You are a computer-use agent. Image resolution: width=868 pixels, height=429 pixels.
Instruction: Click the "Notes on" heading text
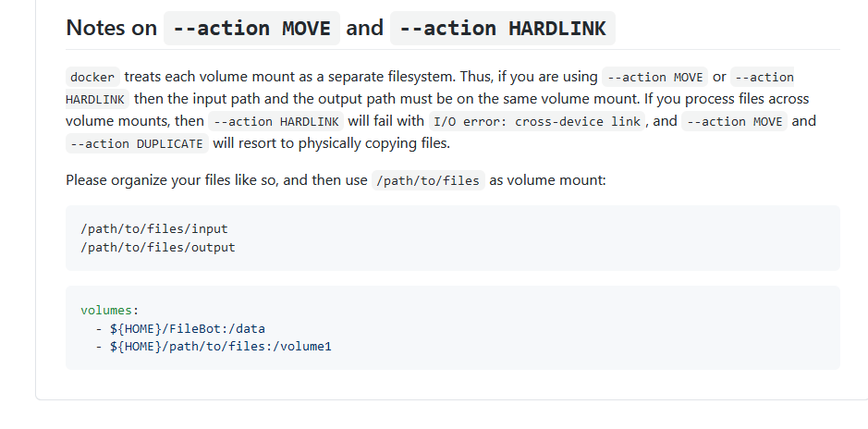pos(111,28)
